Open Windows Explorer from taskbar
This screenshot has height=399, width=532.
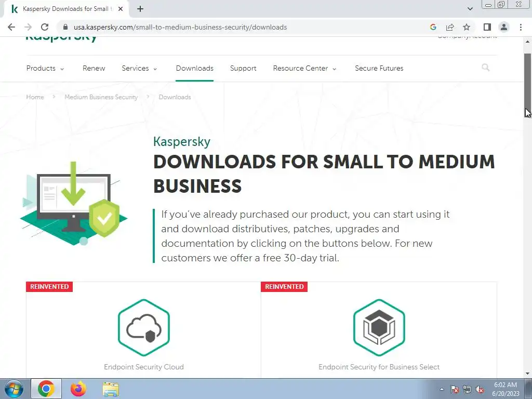click(111, 390)
